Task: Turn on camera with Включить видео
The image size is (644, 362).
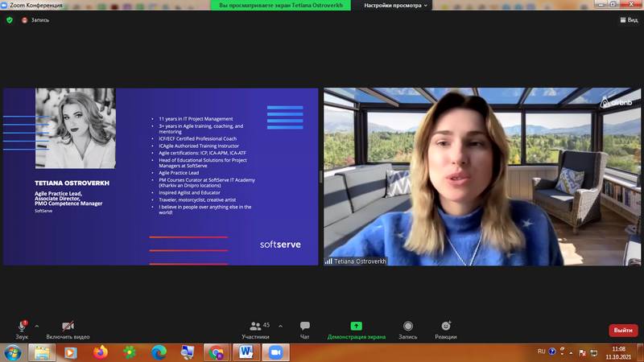Action: [x=68, y=330]
